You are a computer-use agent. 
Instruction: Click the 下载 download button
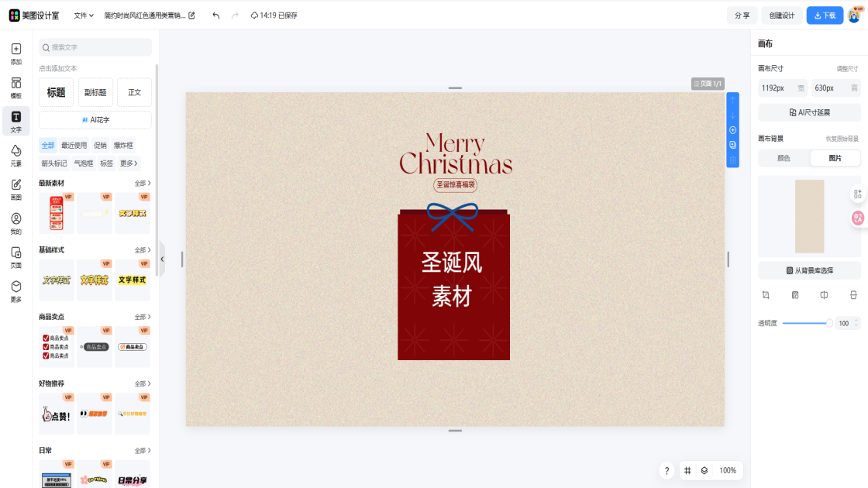pyautogui.click(x=825, y=15)
